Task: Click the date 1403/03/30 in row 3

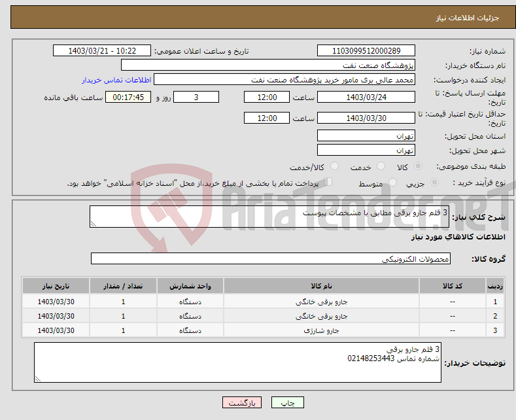Action: point(56,330)
